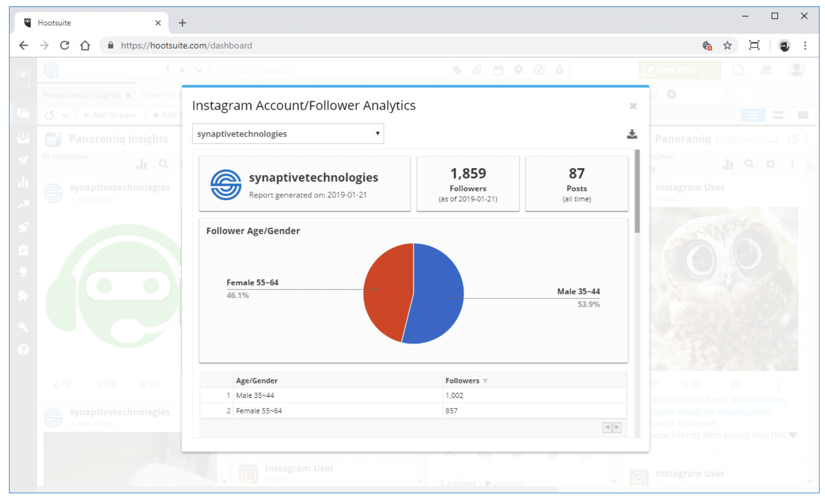The height and width of the screenshot is (504, 825).
Task: Open the synaptivetechnologies account dropdown
Action: pyautogui.click(x=287, y=134)
